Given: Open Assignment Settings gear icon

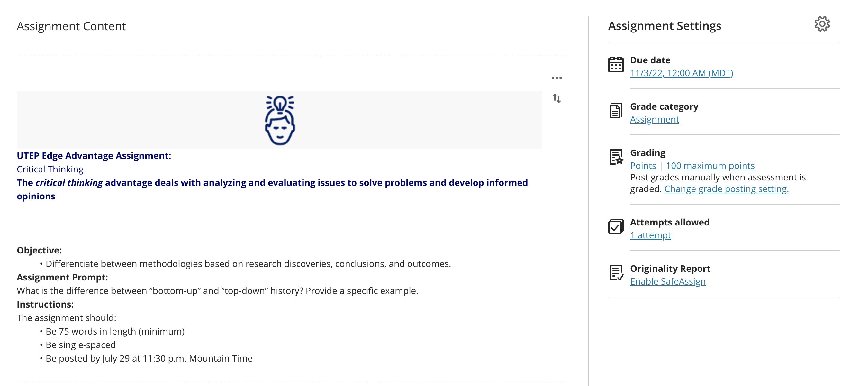Looking at the screenshot, I should 822,24.
